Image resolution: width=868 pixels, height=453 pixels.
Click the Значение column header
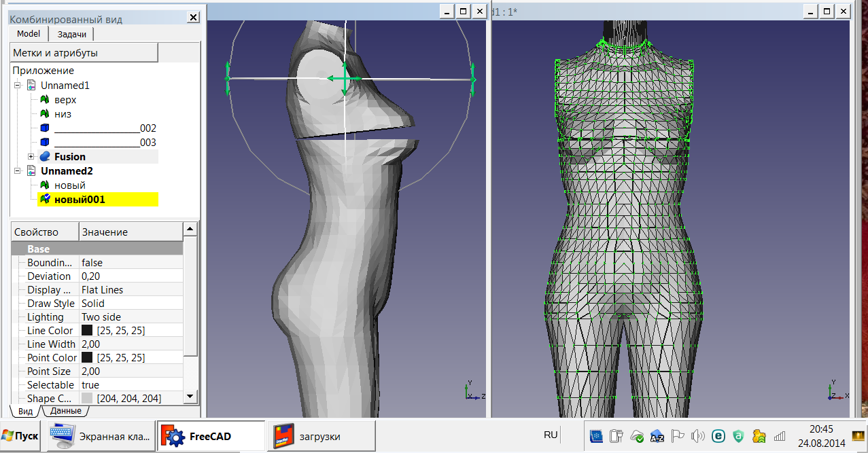coord(131,232)
